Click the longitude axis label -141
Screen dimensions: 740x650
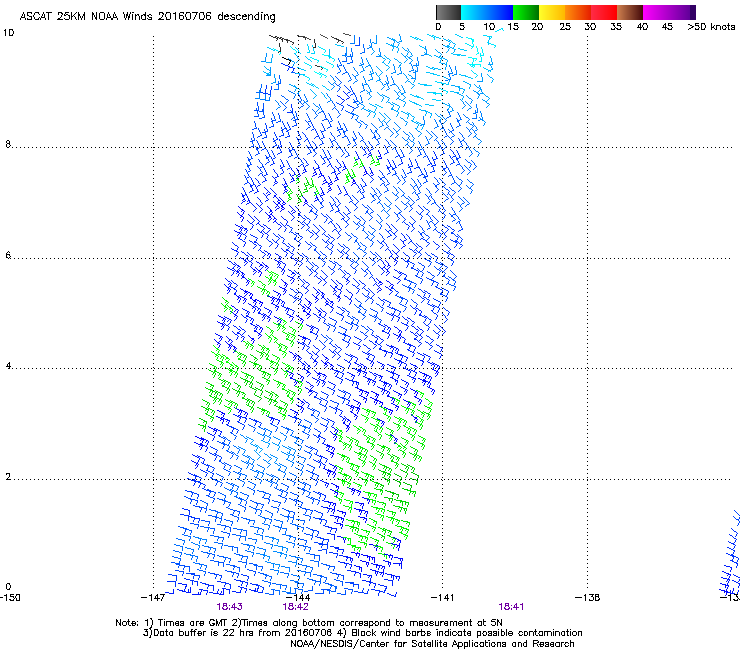[443, 598]
